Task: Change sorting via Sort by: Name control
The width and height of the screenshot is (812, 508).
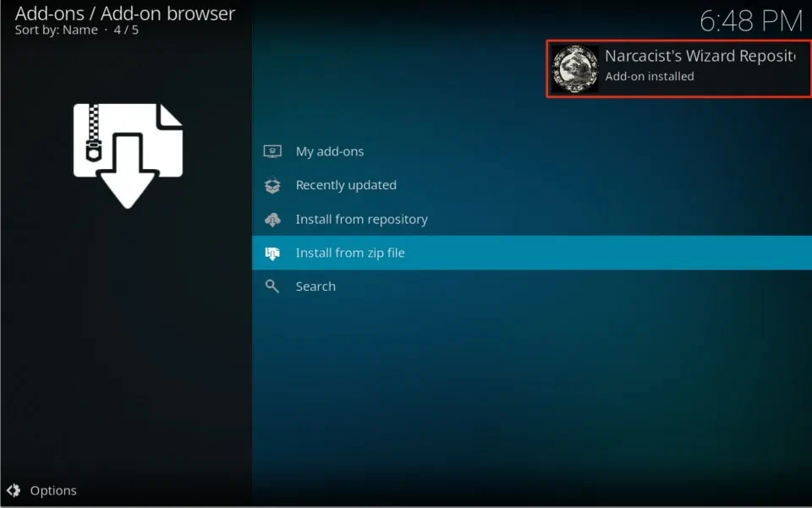Action: click(x=58, y=30)
